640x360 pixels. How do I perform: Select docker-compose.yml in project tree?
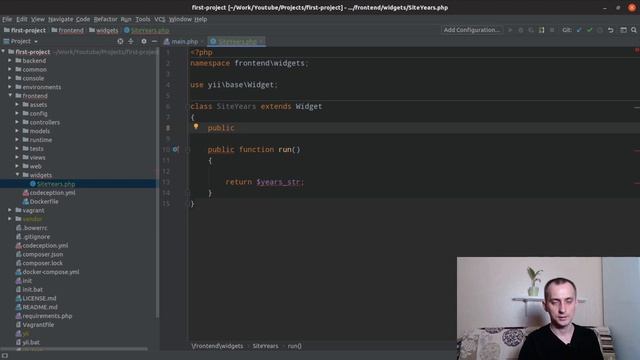point(51,271)
